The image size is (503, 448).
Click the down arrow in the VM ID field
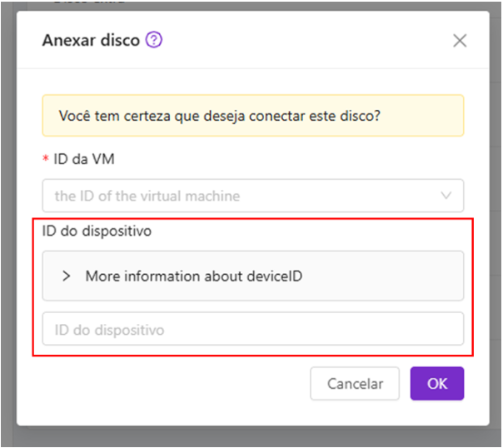pyautogui.click(x=446, y=196)
